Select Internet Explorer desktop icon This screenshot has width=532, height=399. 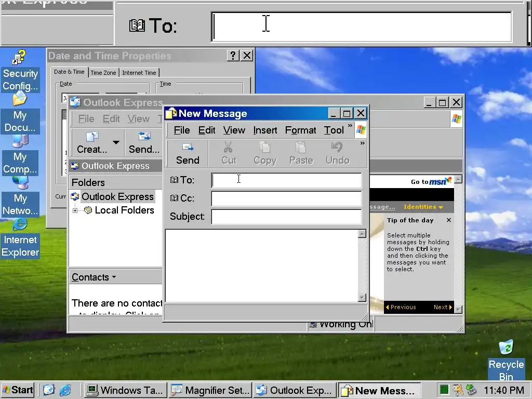pyautogui.click(x=20, y=238)
